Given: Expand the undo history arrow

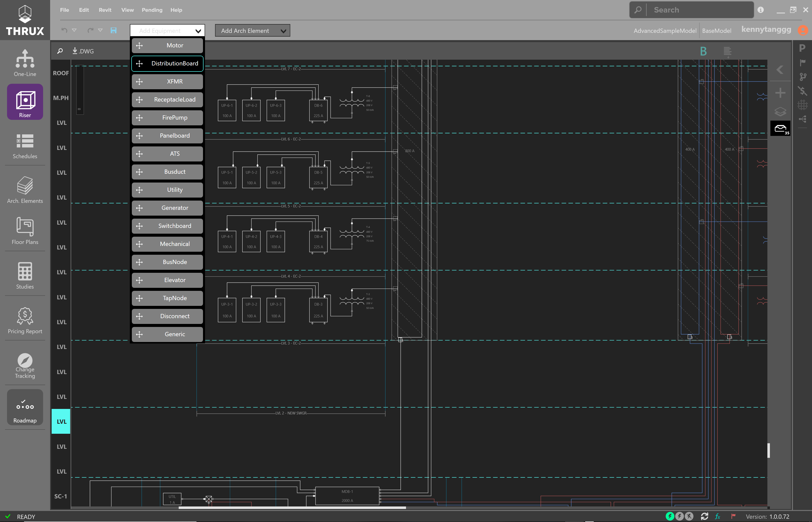Looking at the screenshot, I should [x=74, y=31].
